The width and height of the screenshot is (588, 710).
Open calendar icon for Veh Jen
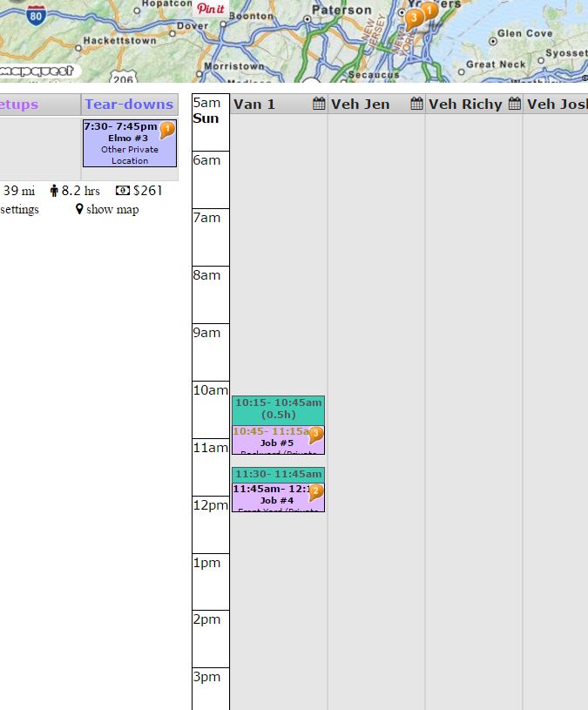click(x=416, y=105)
